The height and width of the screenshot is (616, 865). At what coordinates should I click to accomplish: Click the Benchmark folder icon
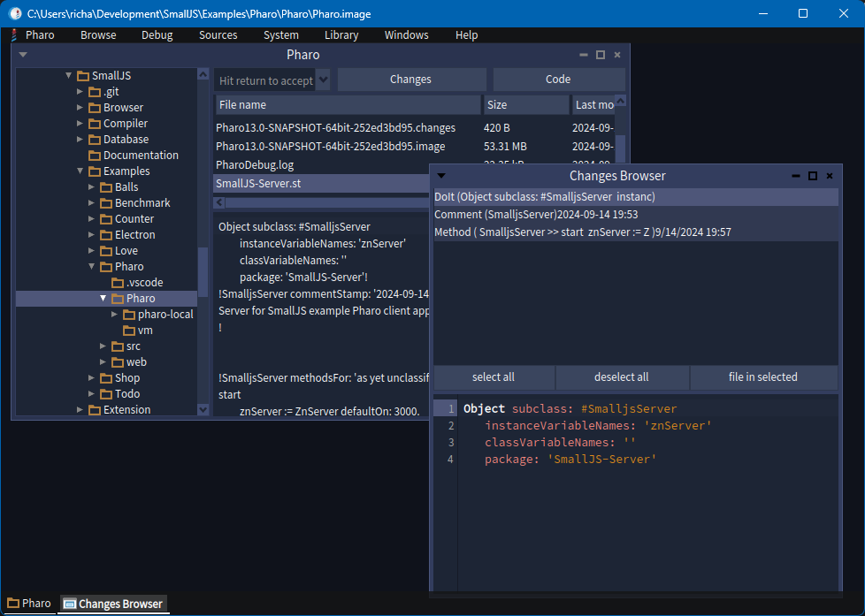pyautogui.click(x=106, y=203)
